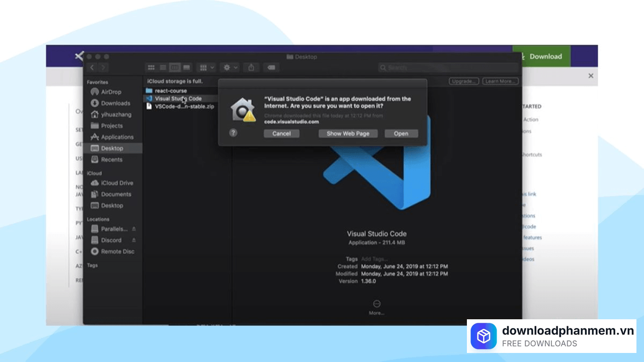Click the Desktop title folder icon

pos(290,57)
